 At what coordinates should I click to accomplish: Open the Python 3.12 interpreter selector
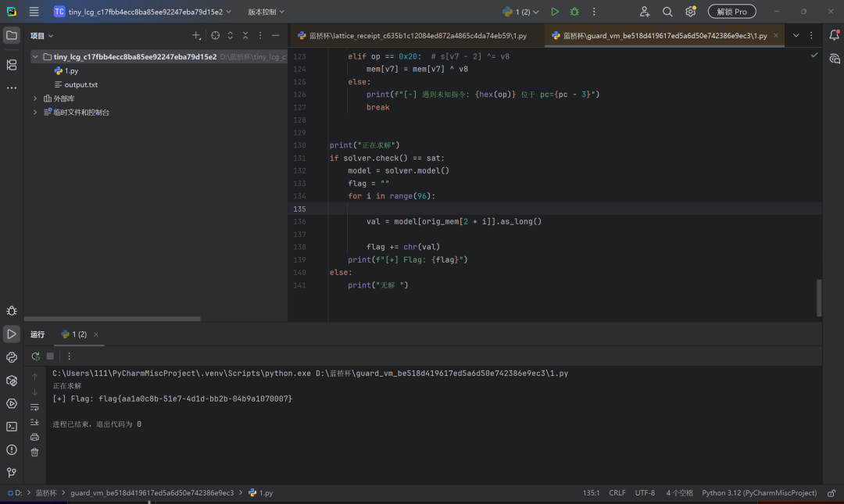pyautogui.click(x=759, y=493)
